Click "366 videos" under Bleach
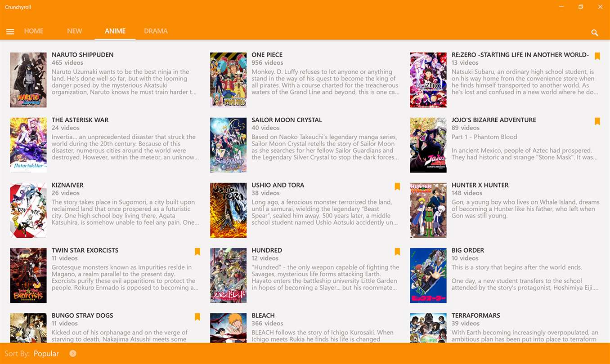The height and width of the screenshot is (364, 610). (267, 324)
